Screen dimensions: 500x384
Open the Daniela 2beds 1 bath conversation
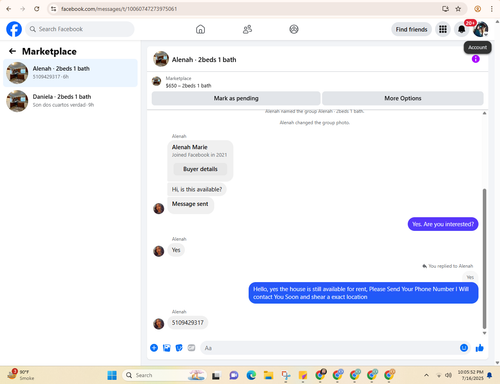click(70, 101)
